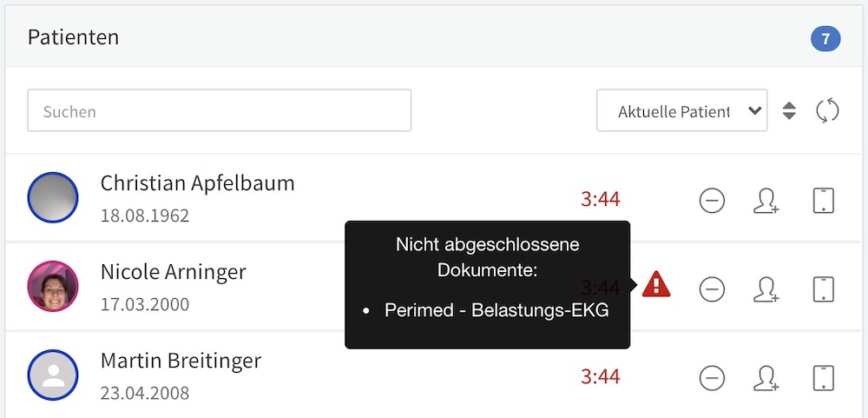Click the refresh patient list icon
Screen dimensions: 868x418
pos(827,111)
